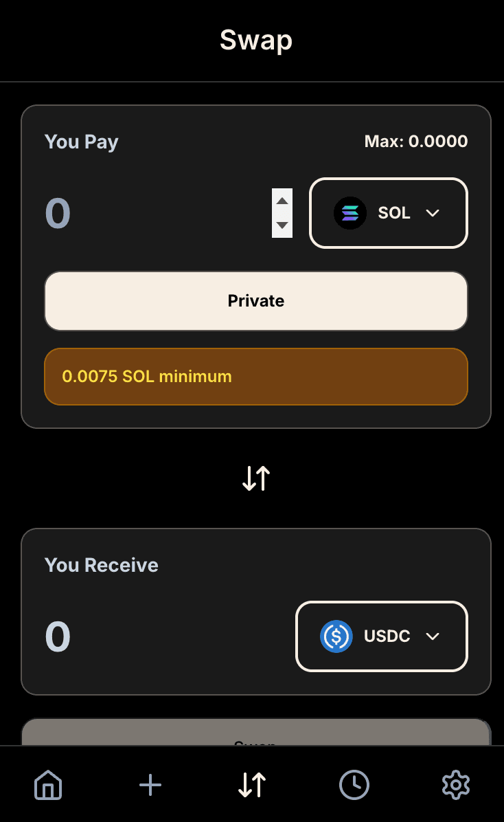Select the Swap icon in bottom navigation
Image resolution: width=504 pixels, height=822 pixels.
tap(251, 784)
